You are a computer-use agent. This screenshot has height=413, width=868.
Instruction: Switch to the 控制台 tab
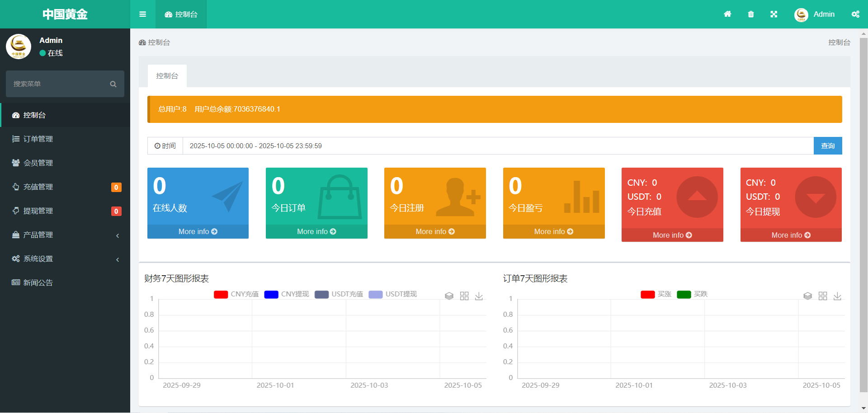coord(167,75)
